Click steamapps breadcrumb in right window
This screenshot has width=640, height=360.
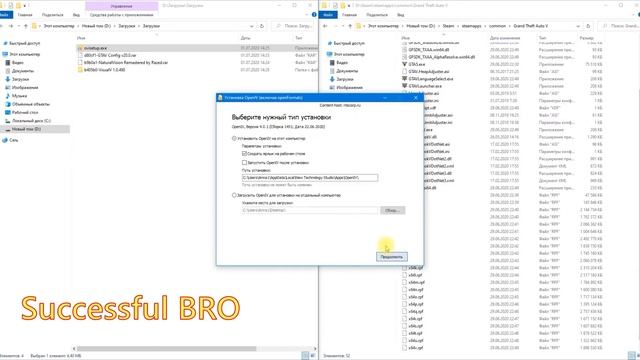tap(471, 26)
